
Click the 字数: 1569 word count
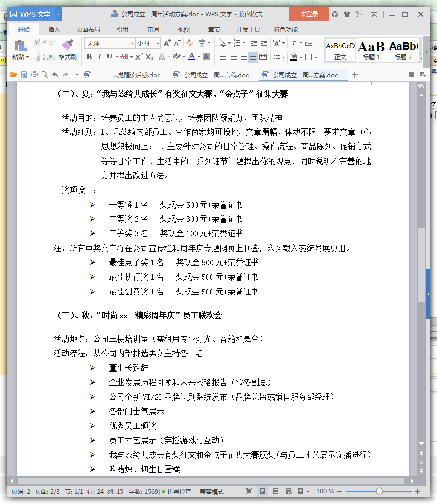[143, 491]
